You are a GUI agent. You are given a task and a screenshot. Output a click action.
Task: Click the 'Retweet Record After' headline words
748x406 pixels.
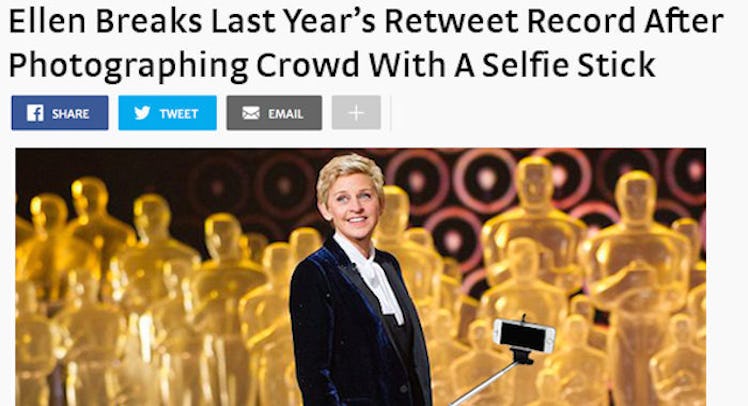(x=553, y=21)
